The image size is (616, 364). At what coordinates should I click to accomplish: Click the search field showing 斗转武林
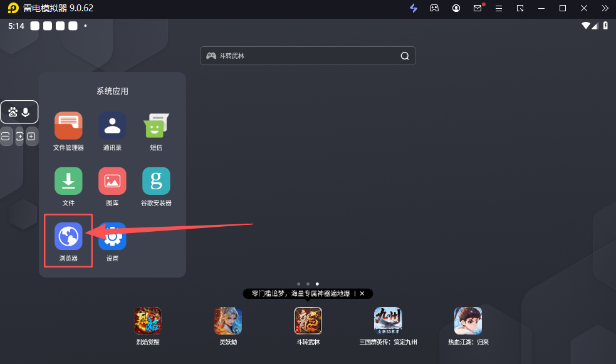pyautogui.click(x=301, y=56)
